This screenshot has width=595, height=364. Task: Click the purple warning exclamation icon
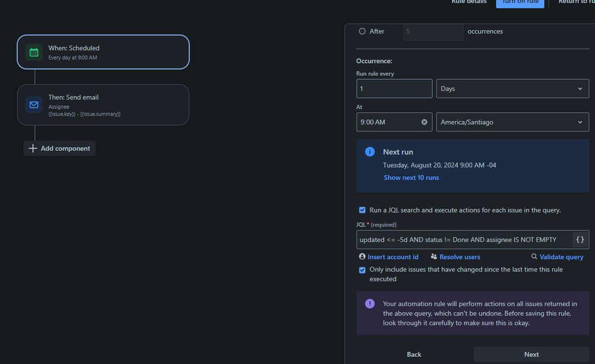tap(370, 304)
